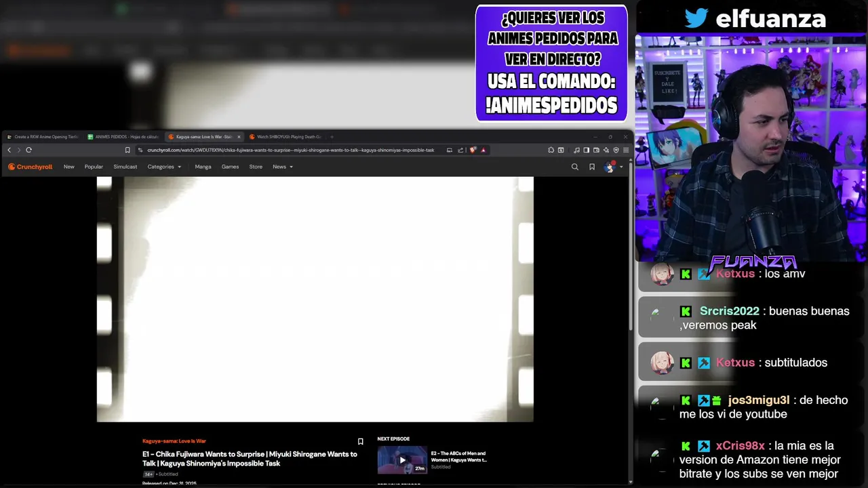Switch to Watch SHIBOYUGI tab
868x488 pixels.
click(x=285, y=137)
